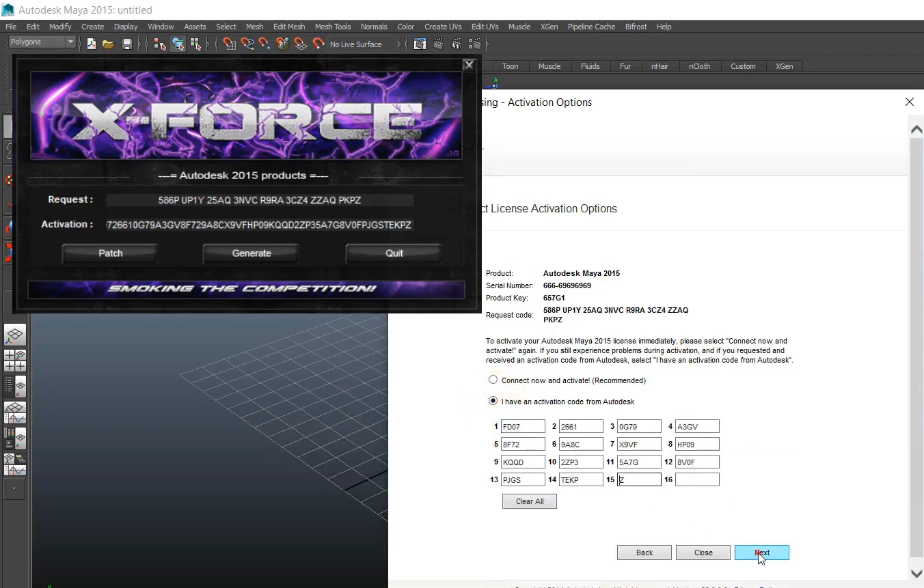
Task: Click the New Scene toolbar icon
Action: (x=92, y=44)
